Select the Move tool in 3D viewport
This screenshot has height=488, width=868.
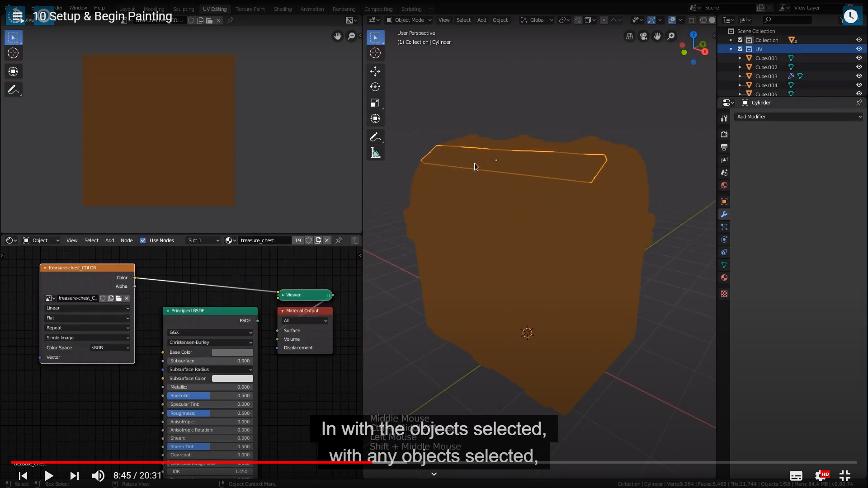point(375,71)
